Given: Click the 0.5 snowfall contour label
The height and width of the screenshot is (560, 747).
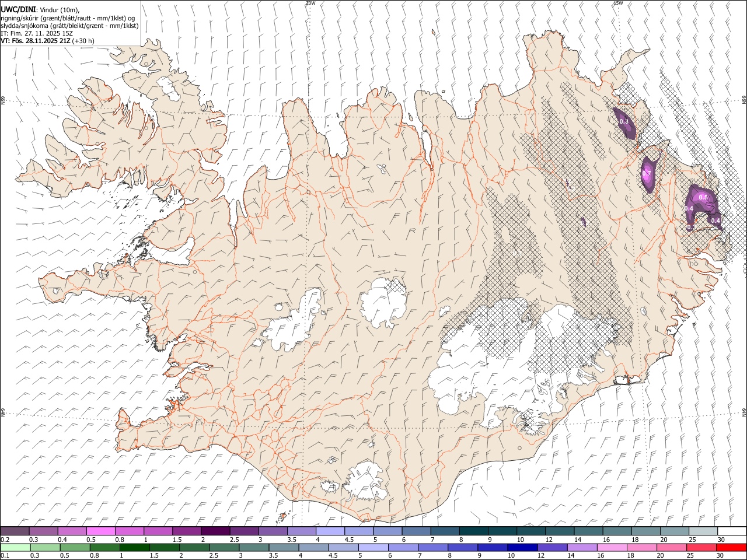Looking at the screenshot, I should point(703,197).
